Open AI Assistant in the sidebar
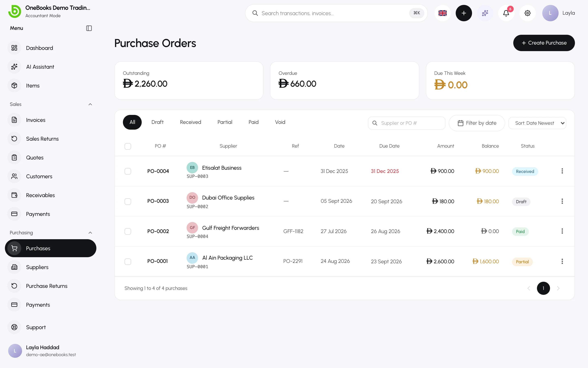Image resolution: width=588 pixels, height=368 pixels. [x=51, y=67]
